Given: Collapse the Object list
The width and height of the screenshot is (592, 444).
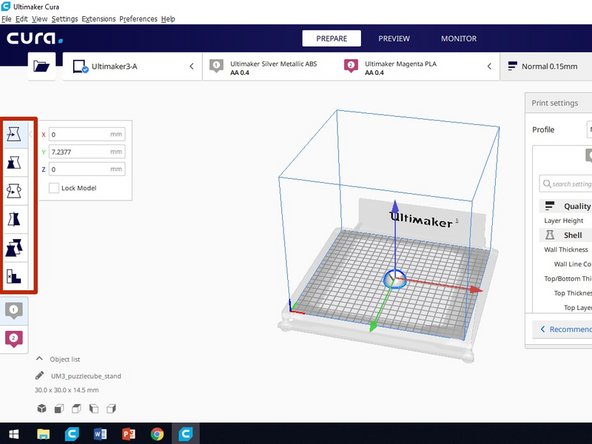Looking at the screenshot, I should [39, 358].
